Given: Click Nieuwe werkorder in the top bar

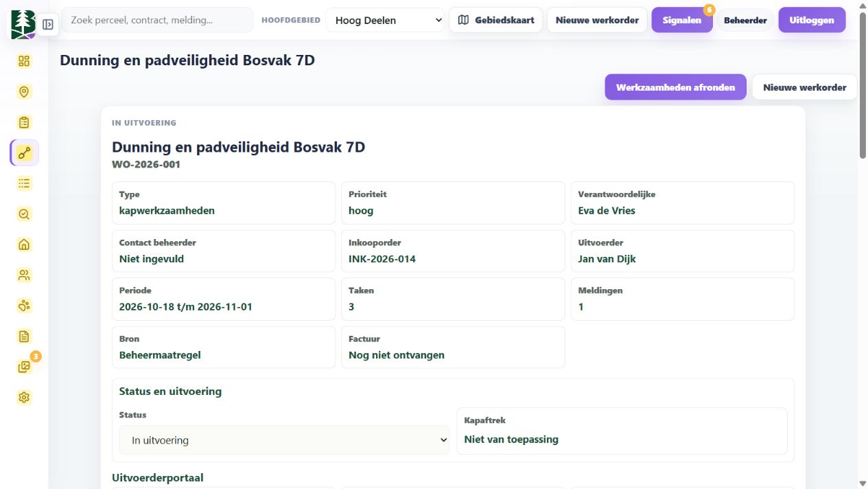Looking at the screenshot, I should click(597, 20).
